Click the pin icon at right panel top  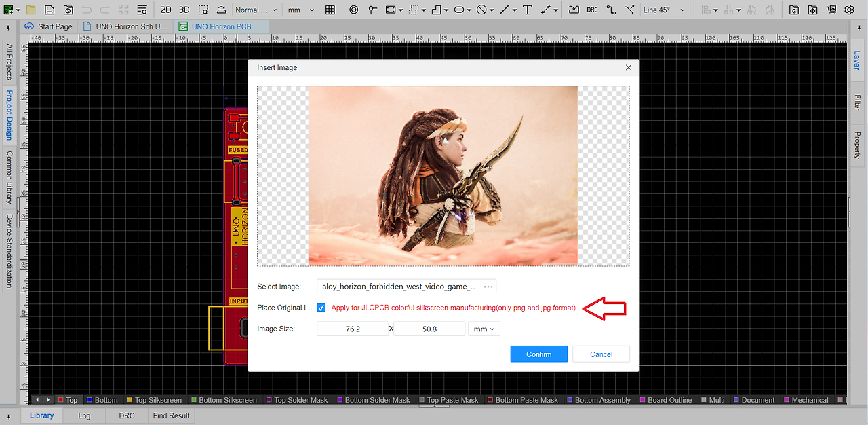[x=858, y=28]
